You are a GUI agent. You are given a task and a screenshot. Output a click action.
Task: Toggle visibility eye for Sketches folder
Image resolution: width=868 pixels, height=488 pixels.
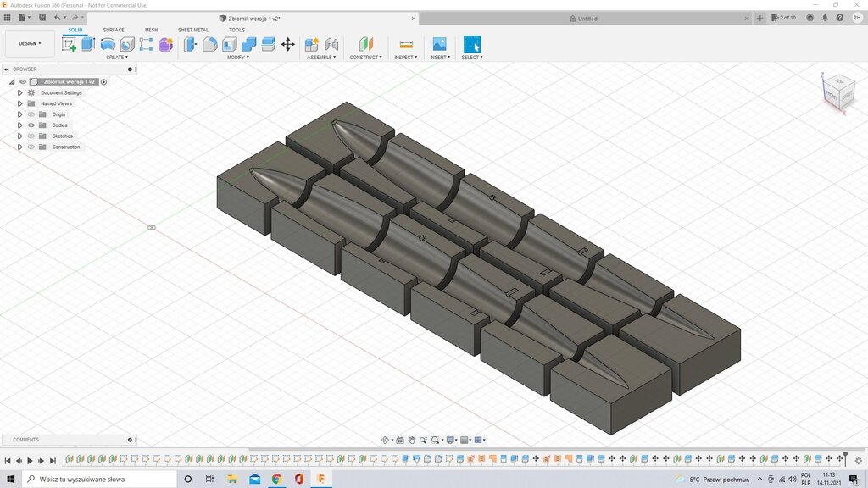31,136
